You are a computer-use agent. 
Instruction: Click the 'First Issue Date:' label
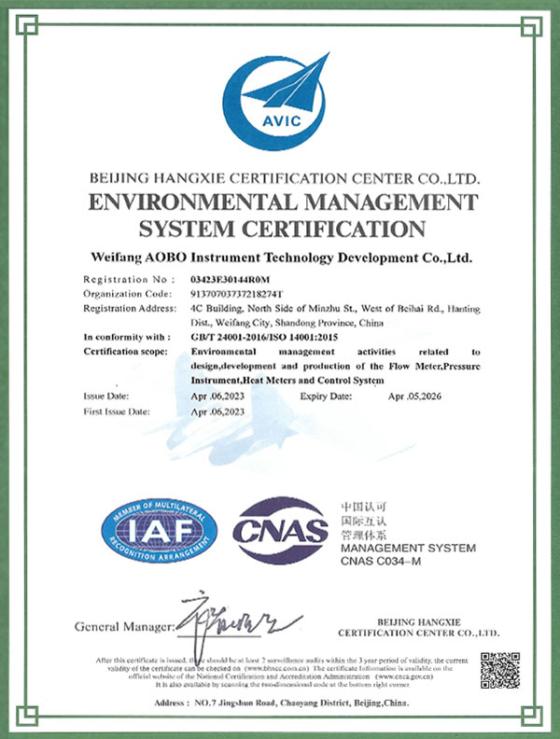(117, 411)
